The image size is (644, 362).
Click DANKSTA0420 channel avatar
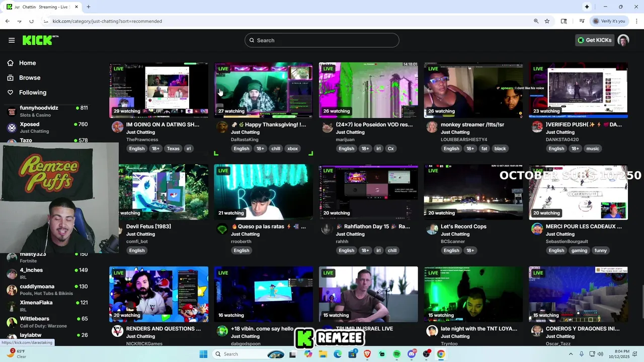pyautogui.click(x=537, y=127)
